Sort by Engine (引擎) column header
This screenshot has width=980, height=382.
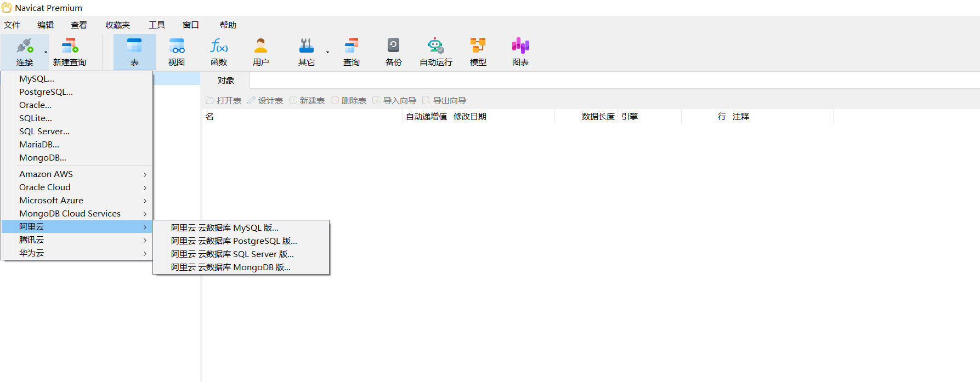pyautogui.click(x=649, y=117)
